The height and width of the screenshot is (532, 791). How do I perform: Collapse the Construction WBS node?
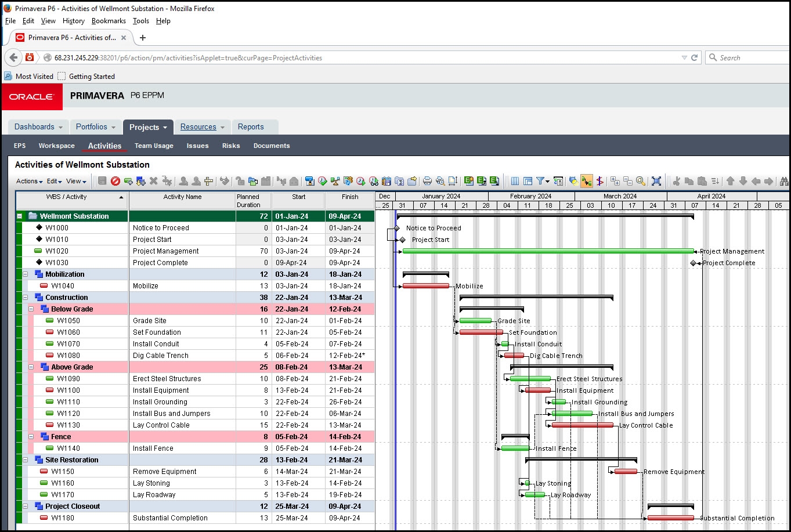coord(26,298)
